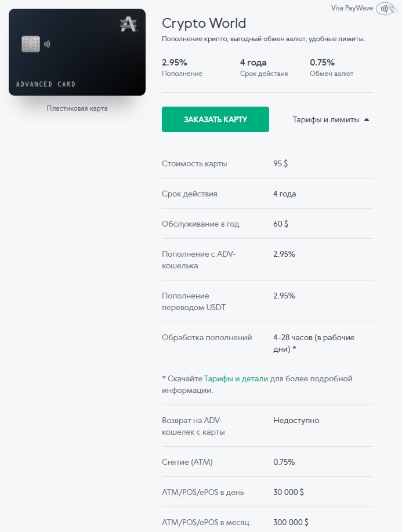Click the arrow next to Тарифы и лимиты

[367, 120]
